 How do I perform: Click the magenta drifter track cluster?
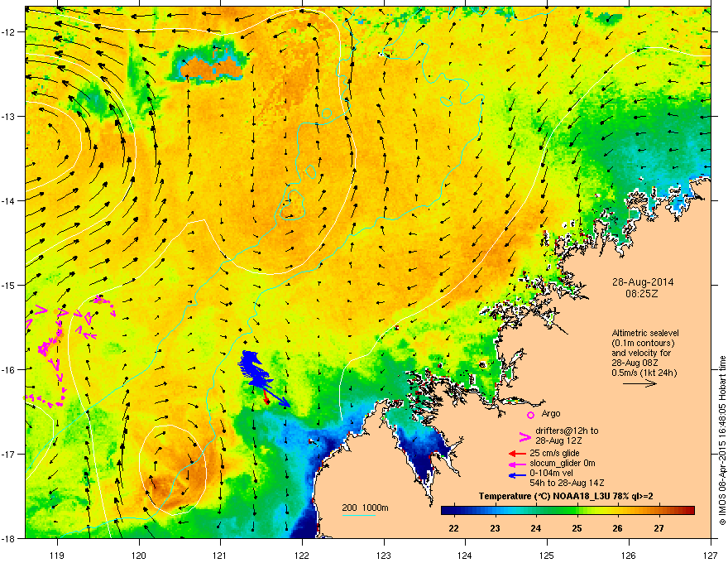tap(69, 351)
